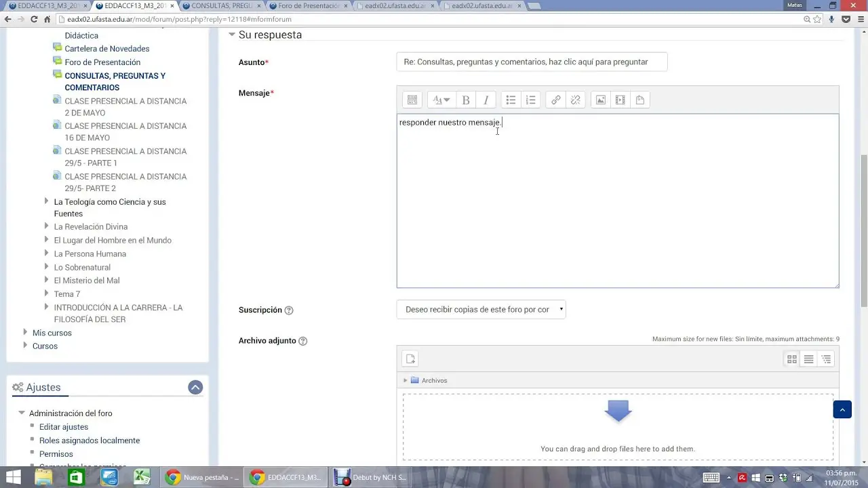Screen dimensions: 868x488
Task: Toggle bold formatting in the message editor
Action: (x=466, y=100)
